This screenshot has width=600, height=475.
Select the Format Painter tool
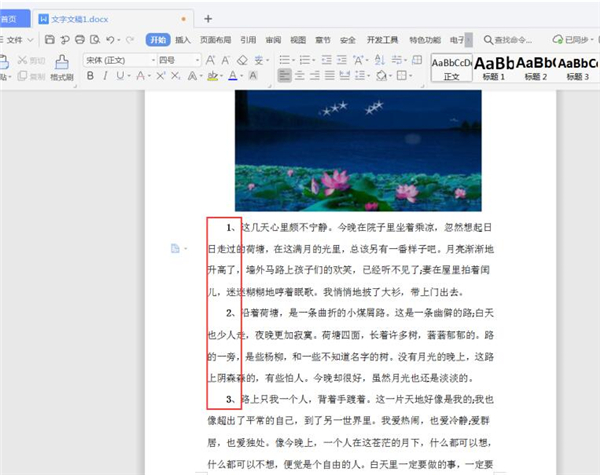61,68
